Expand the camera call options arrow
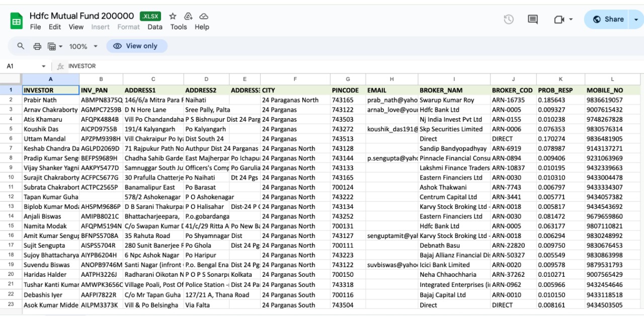Viewport: 644px width, 317px height. 571,19
